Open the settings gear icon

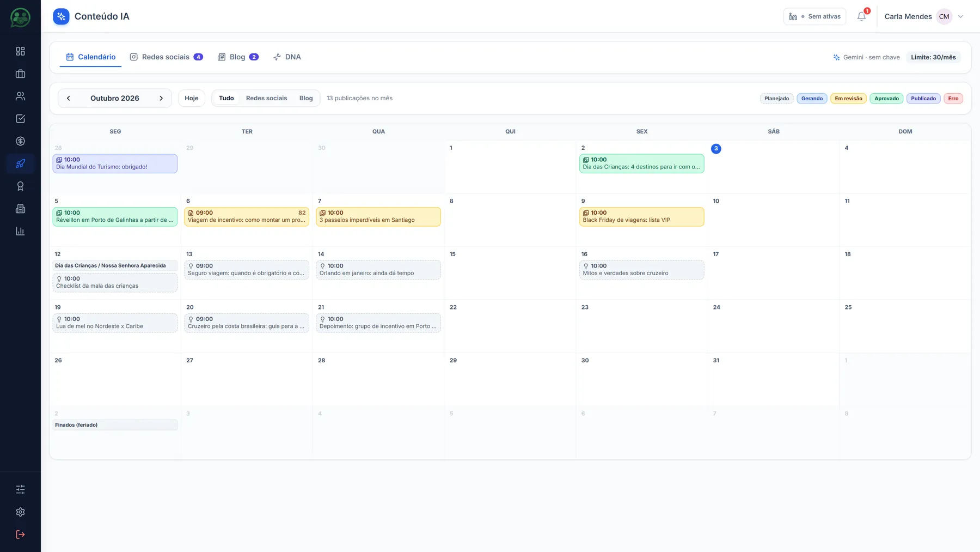20,512
